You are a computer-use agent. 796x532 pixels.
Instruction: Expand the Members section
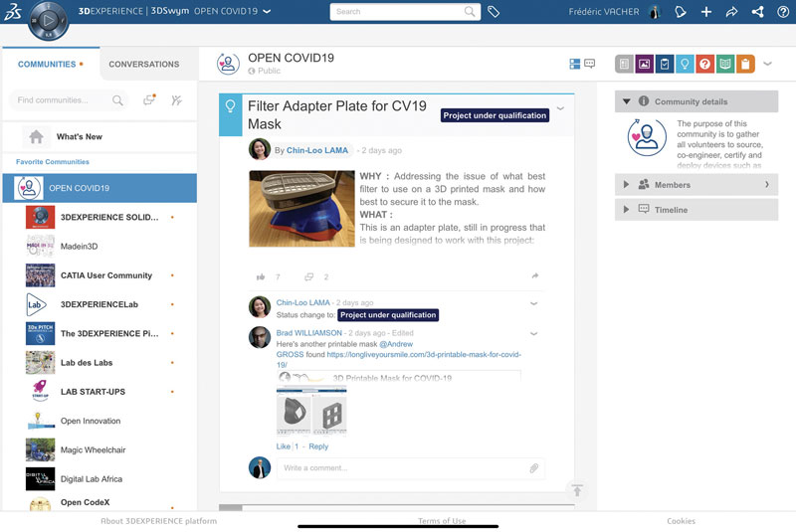pos(627,185)
